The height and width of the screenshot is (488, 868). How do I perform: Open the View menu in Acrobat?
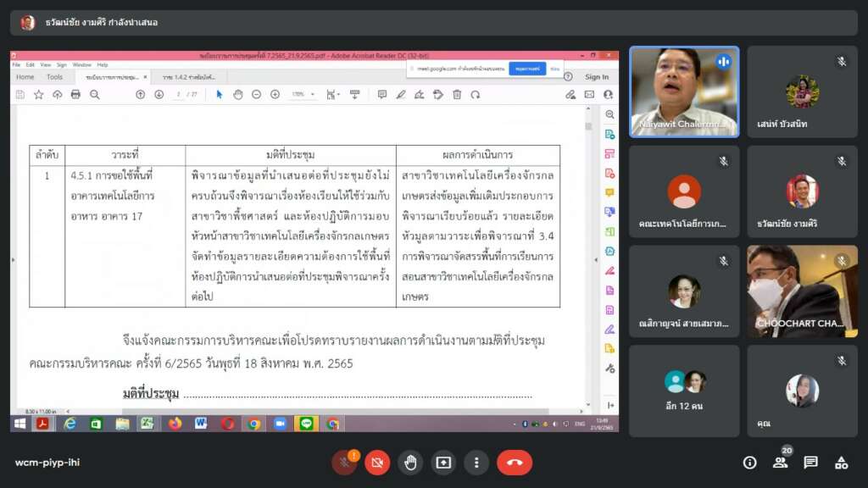tap(46, 64)
